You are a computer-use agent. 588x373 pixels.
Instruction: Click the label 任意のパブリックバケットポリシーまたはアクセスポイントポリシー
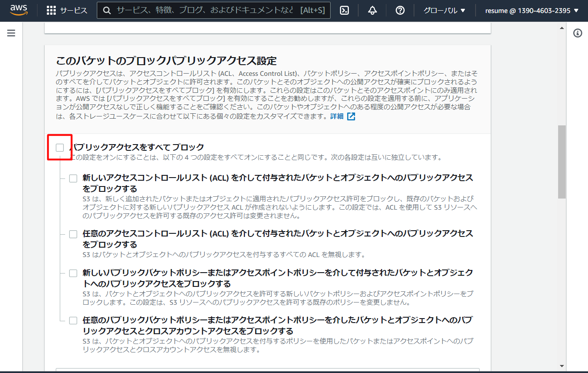click(x=277, y=325)
